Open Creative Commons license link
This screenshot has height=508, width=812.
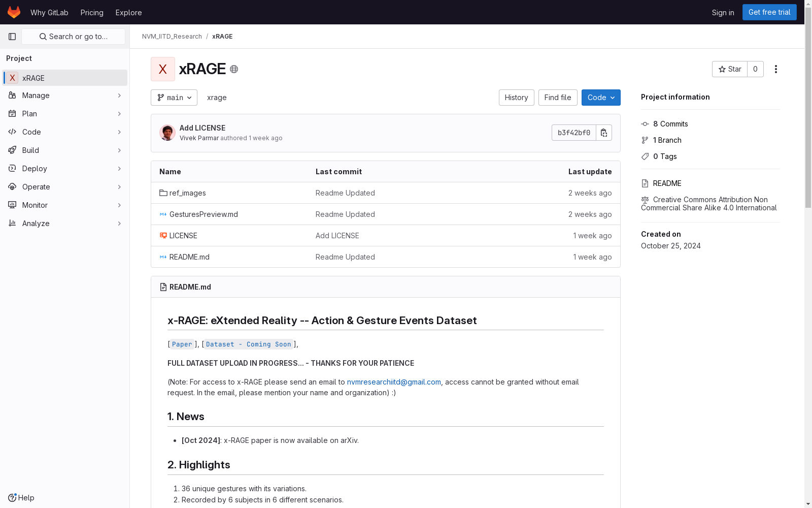(x=709, y=204)
